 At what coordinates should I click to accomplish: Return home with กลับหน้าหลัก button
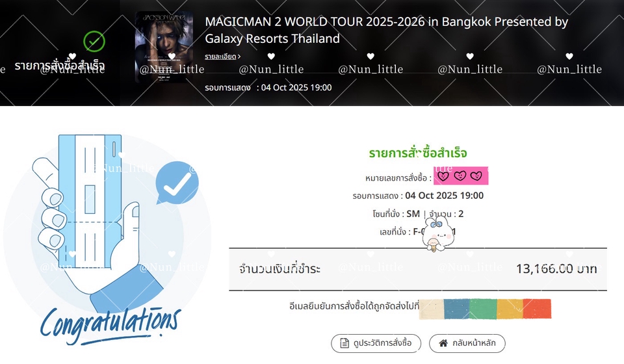tap(467, 343)
